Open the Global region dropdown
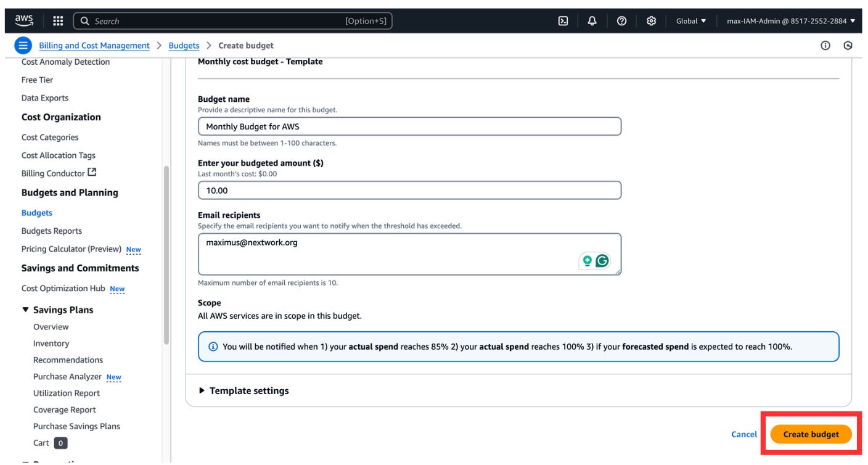868x465 pixels. [x=691, y=21]
